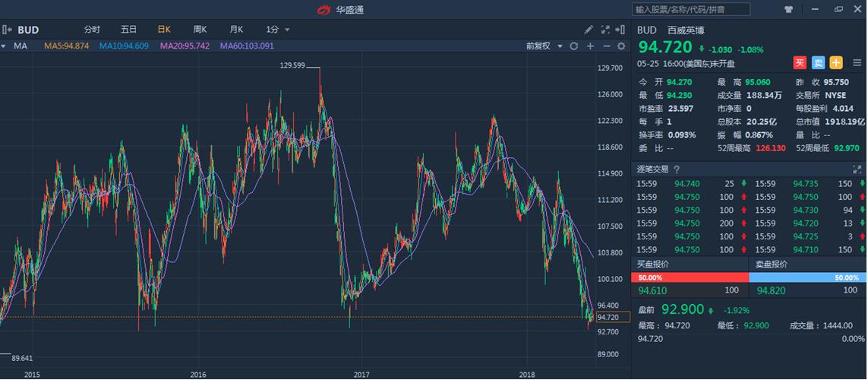868x380 pixels.
Task: Click the 昨收 95.750 value
Action: [836, 82]
